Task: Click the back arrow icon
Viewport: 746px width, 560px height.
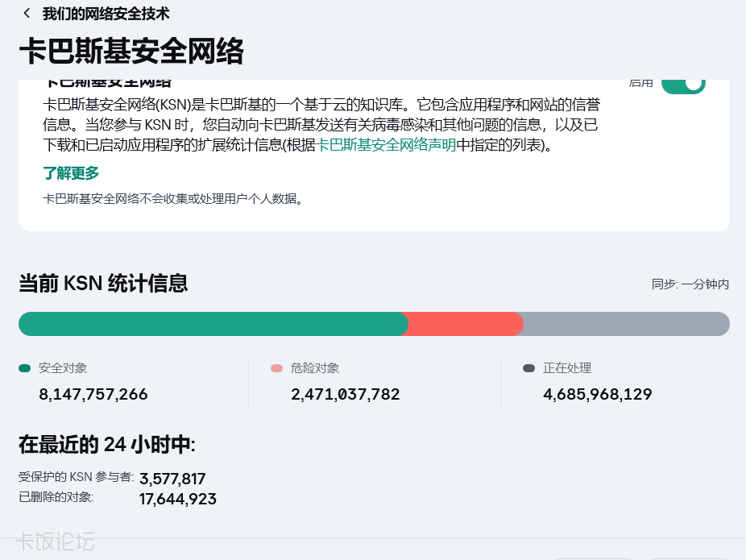Action: pos(27,14)
